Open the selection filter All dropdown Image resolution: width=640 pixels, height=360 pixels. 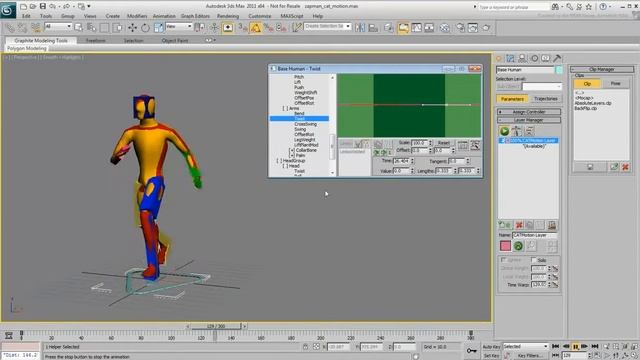pyautogui.click(x=58, y=26)
